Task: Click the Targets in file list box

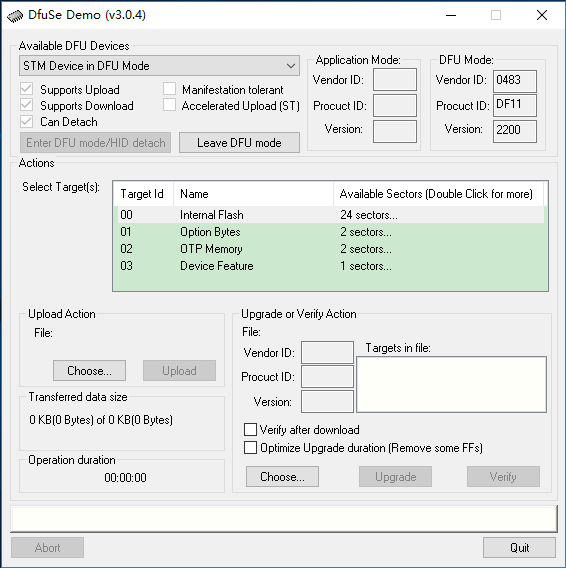Action: 451,384
